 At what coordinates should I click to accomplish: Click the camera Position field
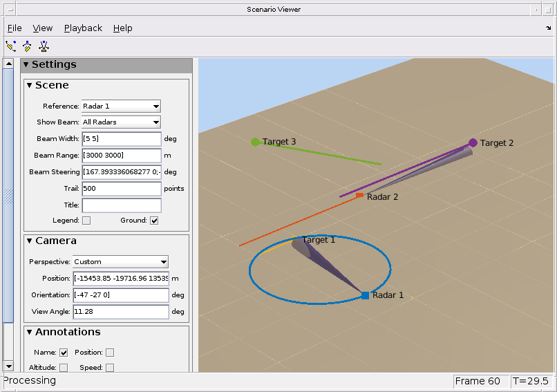(121, 279)
